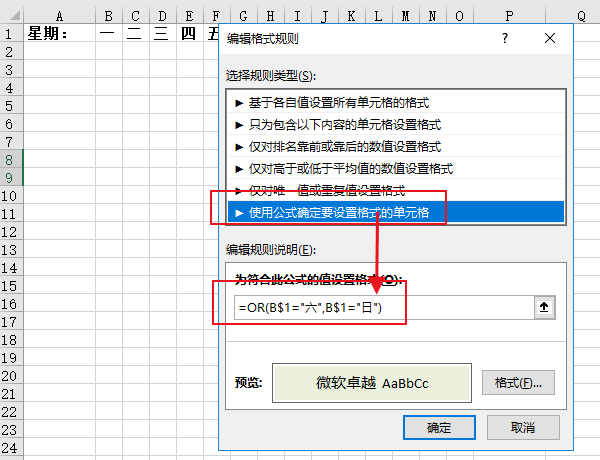Select rule type 只为包含以下内容的单元格设置格式
Viewport: 600px width, 460px height.
point(396,124)
